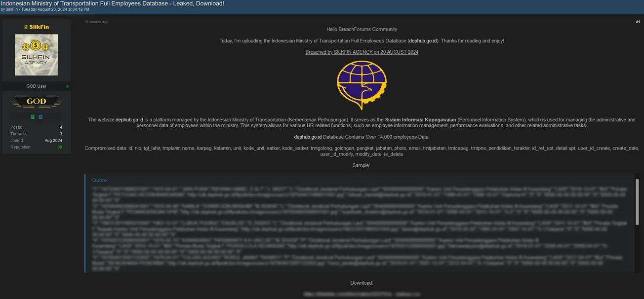This screenshot has width=644, height=299.
Task: Open the SilkFin Agency avatar image
Action: pos(36,55)
